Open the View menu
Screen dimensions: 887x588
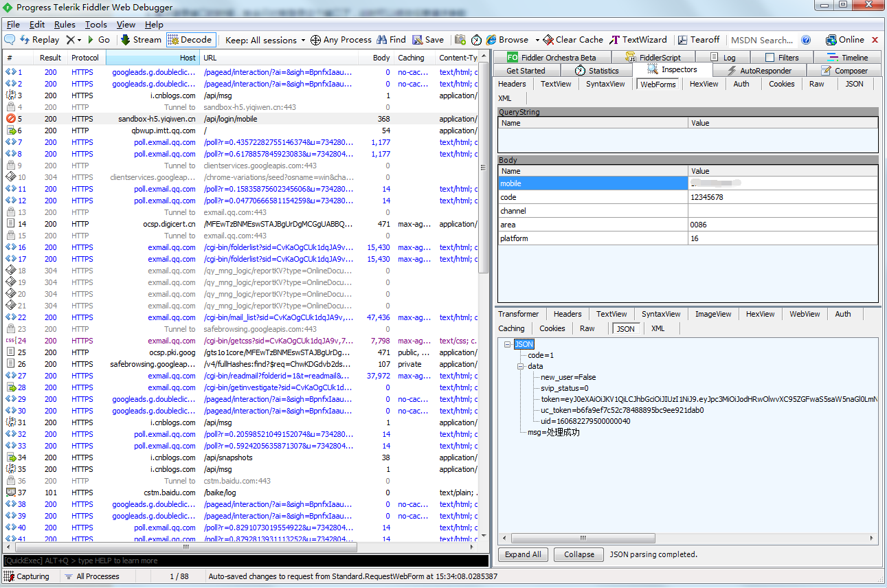(x=126, y=25)
